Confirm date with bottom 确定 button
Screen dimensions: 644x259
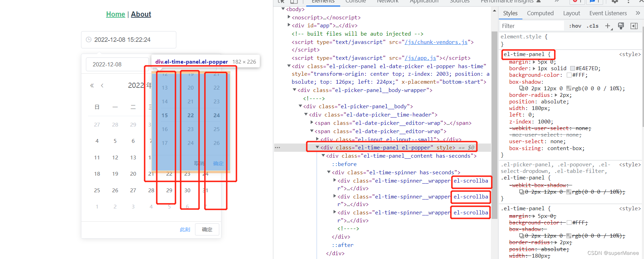[207, 230]
